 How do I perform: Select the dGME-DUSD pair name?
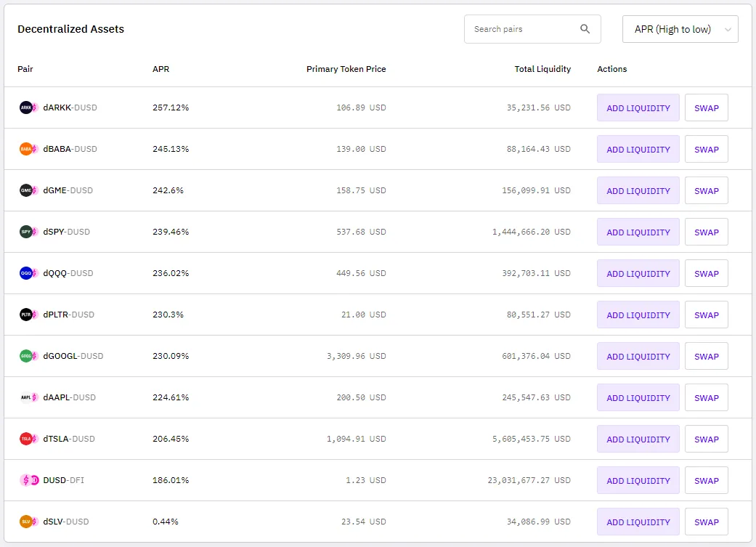click(x=68, y=190)
